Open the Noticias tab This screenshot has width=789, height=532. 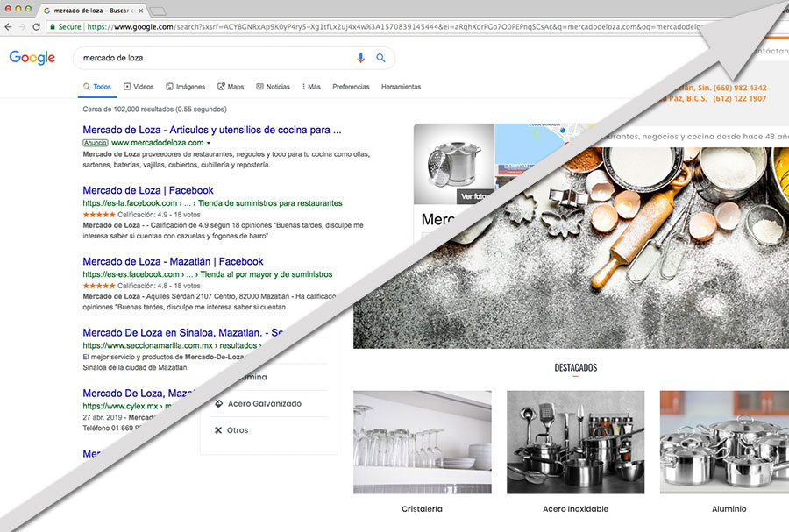pyautogui.click(x=274, y=87)
